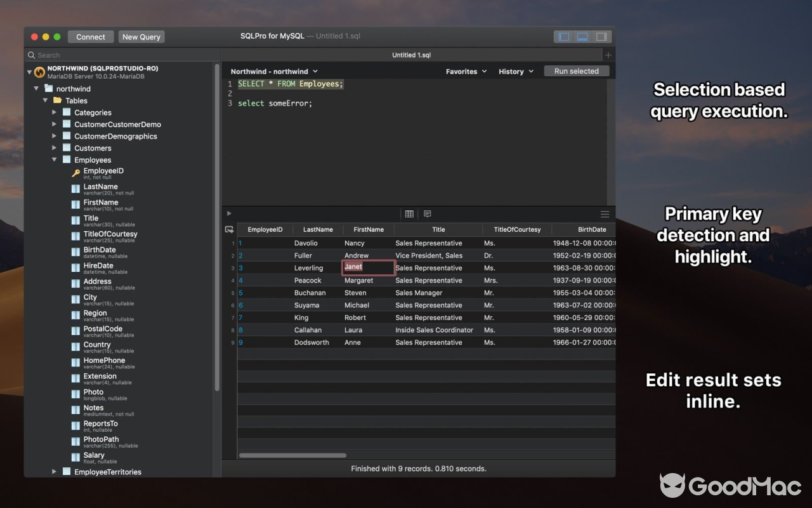The image size is (812, 508).
Task: Open the query messages panel icon
Action: pos(428,213)
